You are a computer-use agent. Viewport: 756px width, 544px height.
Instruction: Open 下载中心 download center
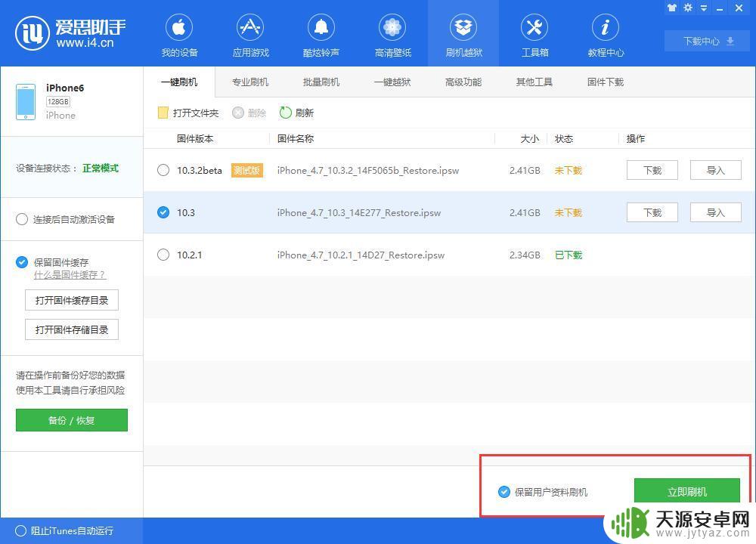pos(708,41)
